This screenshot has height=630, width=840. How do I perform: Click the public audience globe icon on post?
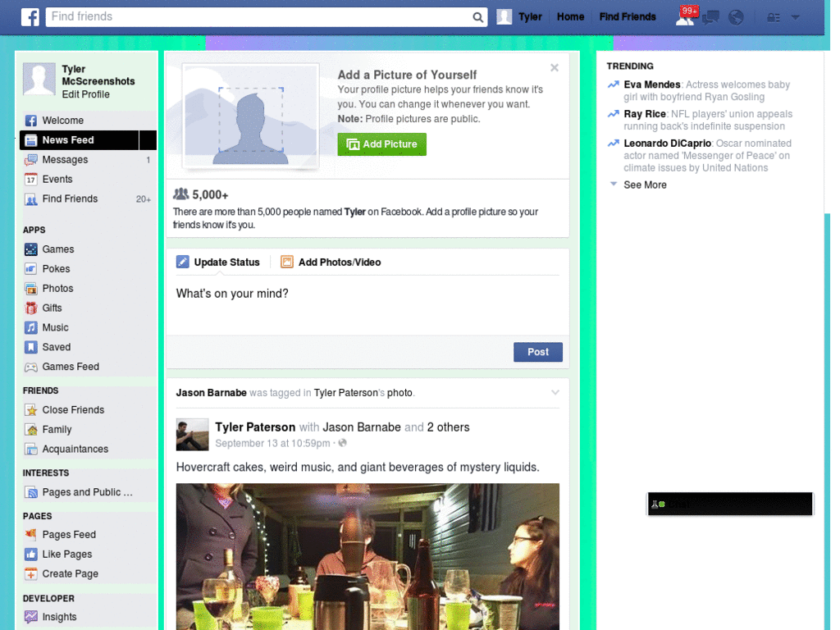(342, 443)
